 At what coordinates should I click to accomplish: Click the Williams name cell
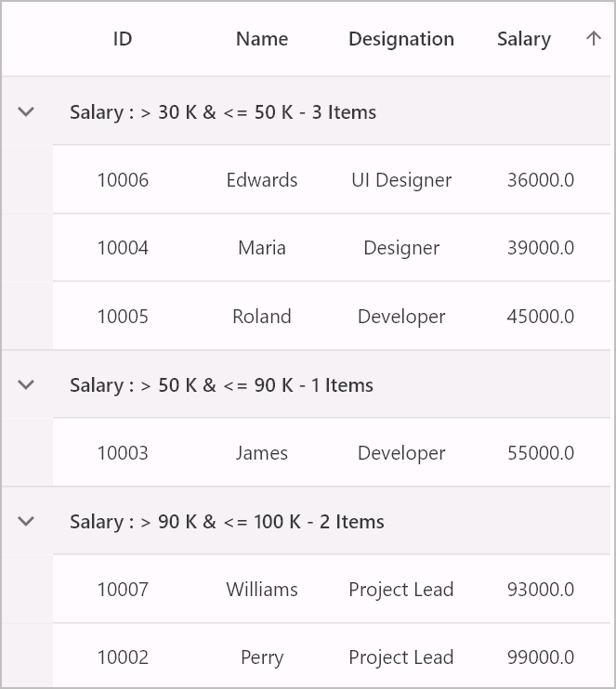[262, 590]
